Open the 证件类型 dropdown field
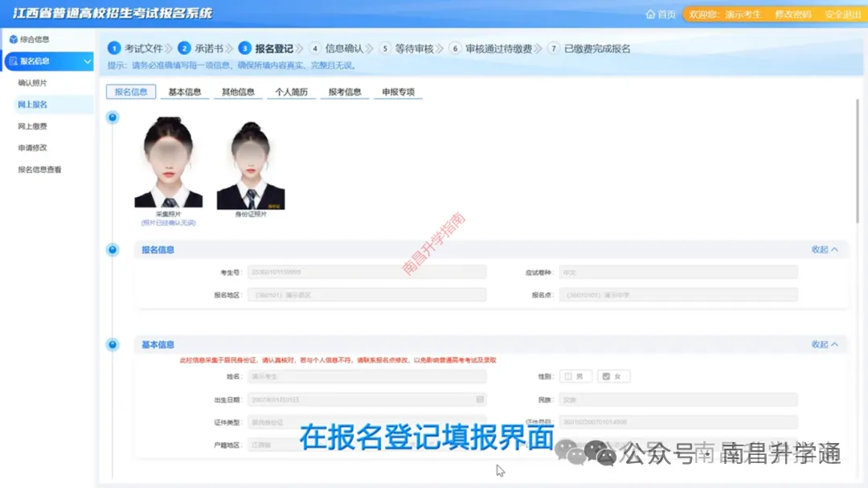Viewport: 868px width, 488px height. coord(367,422)
